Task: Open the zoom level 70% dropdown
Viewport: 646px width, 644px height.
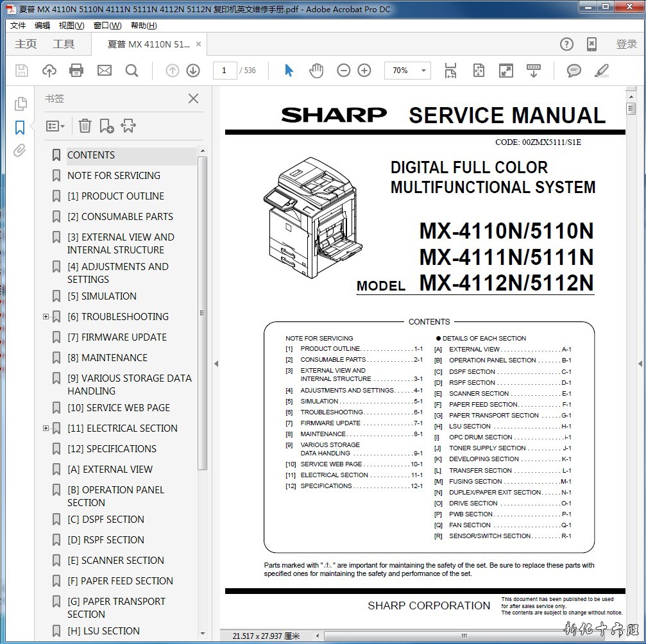Action: 423,71
